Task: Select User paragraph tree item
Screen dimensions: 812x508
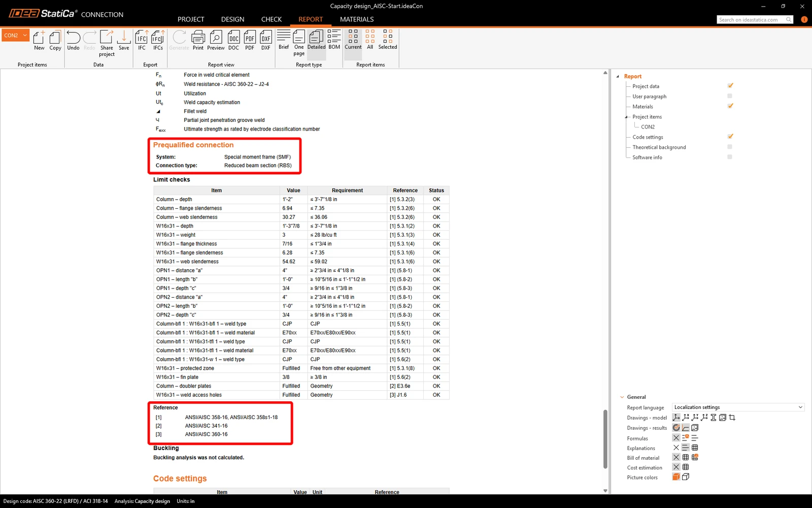Action: pyautogui.click(x=649, y=97)
